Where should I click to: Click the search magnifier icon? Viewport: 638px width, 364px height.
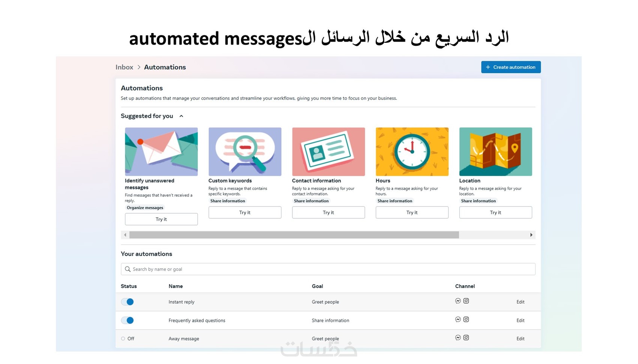click(x=128, y=269)
